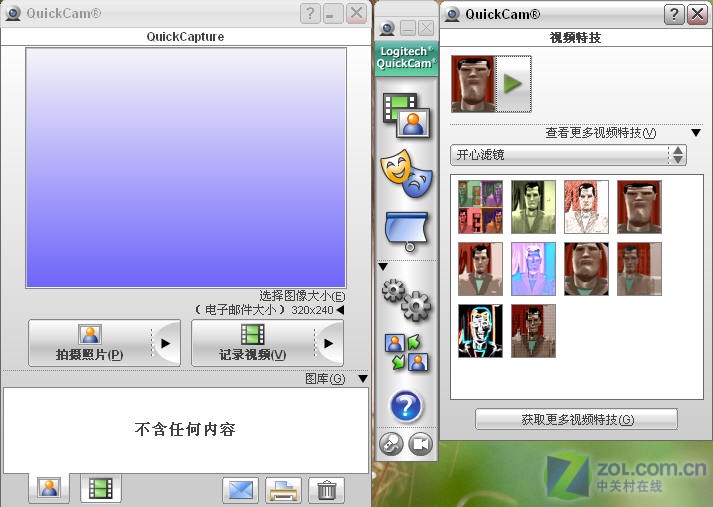This screenshot has height=507, width=713.
Task: Click webcam icon in 视频特技 title bar
Action: (452, 15)
